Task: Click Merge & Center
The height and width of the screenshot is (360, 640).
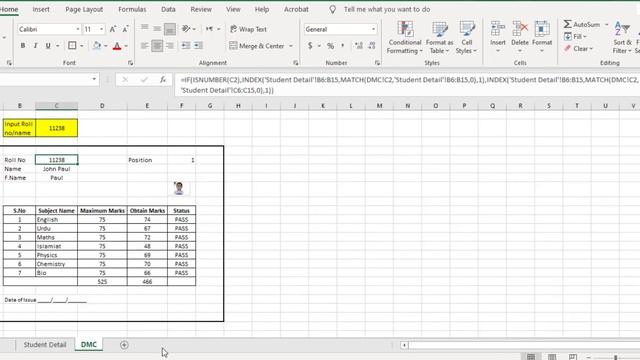Action: (x=257, y=46)
